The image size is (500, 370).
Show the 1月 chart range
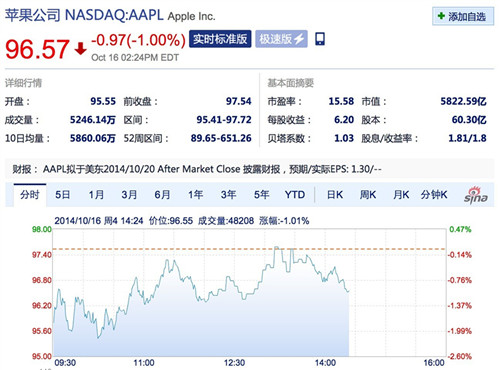[96, 195]
